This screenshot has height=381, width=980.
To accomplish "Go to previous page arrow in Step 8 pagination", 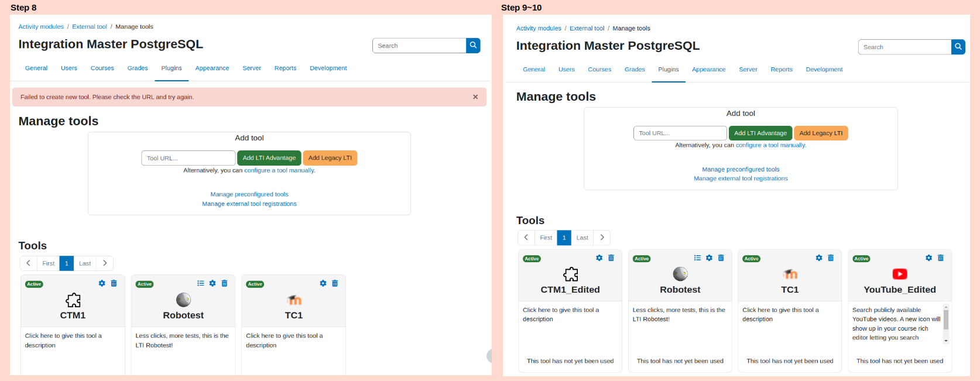I will click(28, 263).
